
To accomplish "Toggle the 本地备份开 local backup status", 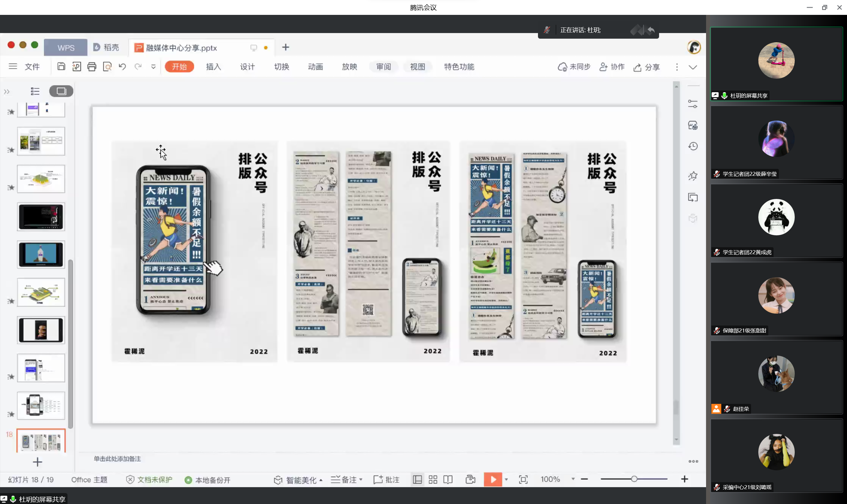I will 208,480.
